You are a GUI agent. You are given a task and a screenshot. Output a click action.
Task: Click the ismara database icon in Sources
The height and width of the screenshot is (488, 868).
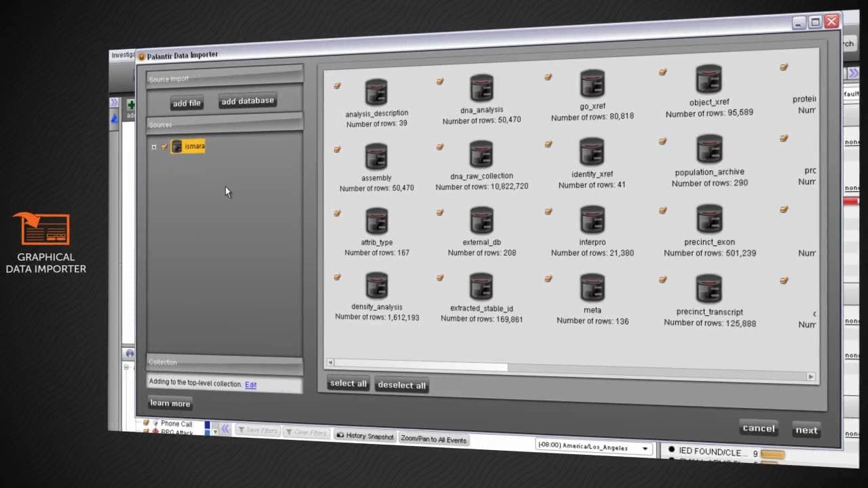click(x=177, y=146)
